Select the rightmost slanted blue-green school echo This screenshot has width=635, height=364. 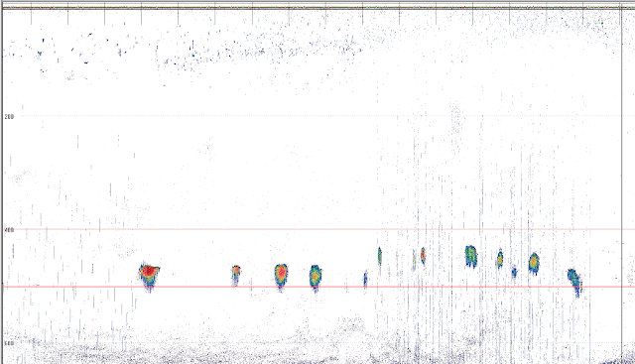pyautogui.click(x=574, y=283)
